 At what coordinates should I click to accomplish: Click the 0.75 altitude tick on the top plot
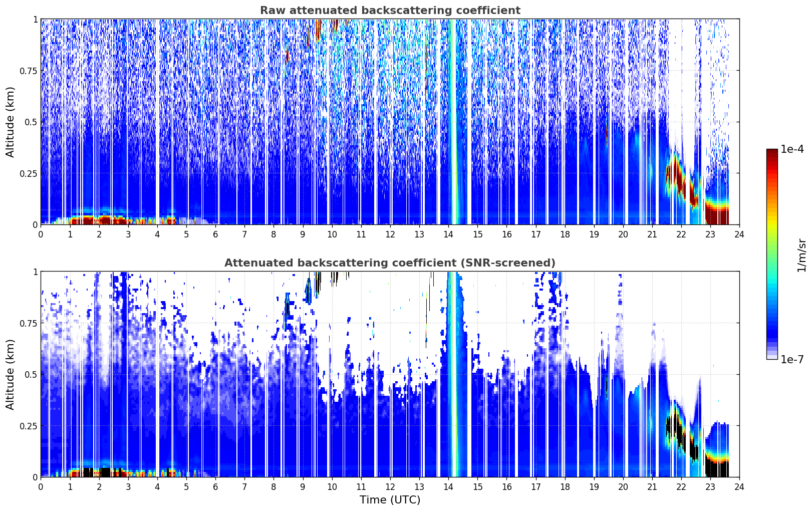(x=29, y=71)
